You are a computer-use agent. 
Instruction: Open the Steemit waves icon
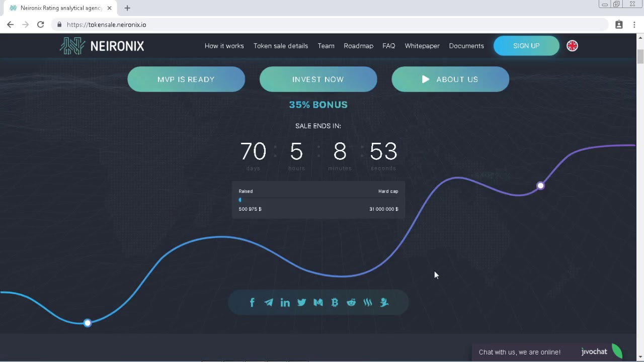point(368,302)
